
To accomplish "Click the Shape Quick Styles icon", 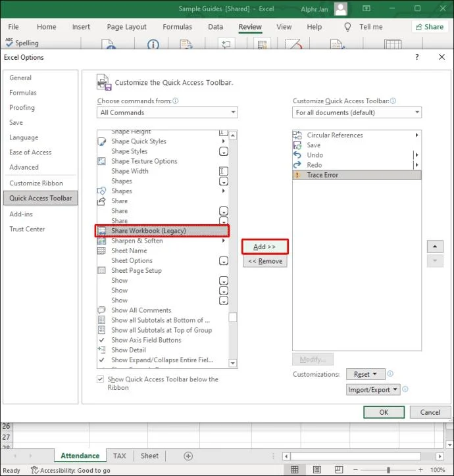I will pyautogui.click(x=101, y=141).
